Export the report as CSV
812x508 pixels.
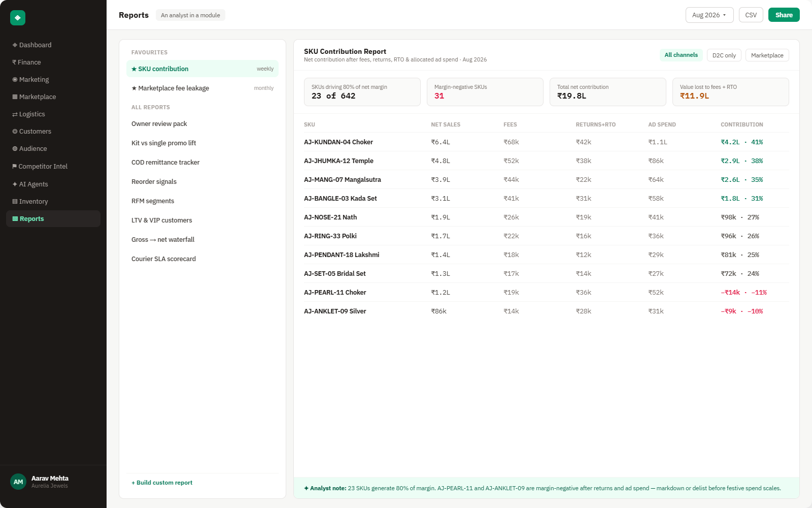click(751, 15)
